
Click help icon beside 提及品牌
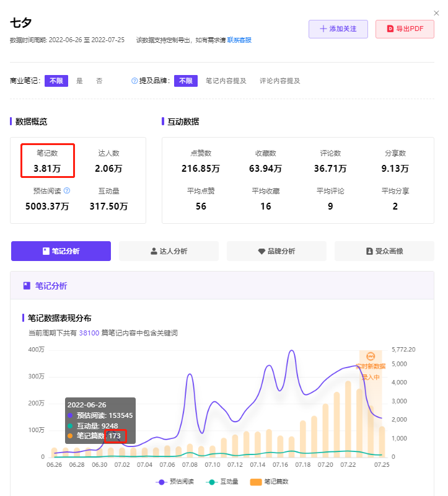pos(134,81)
